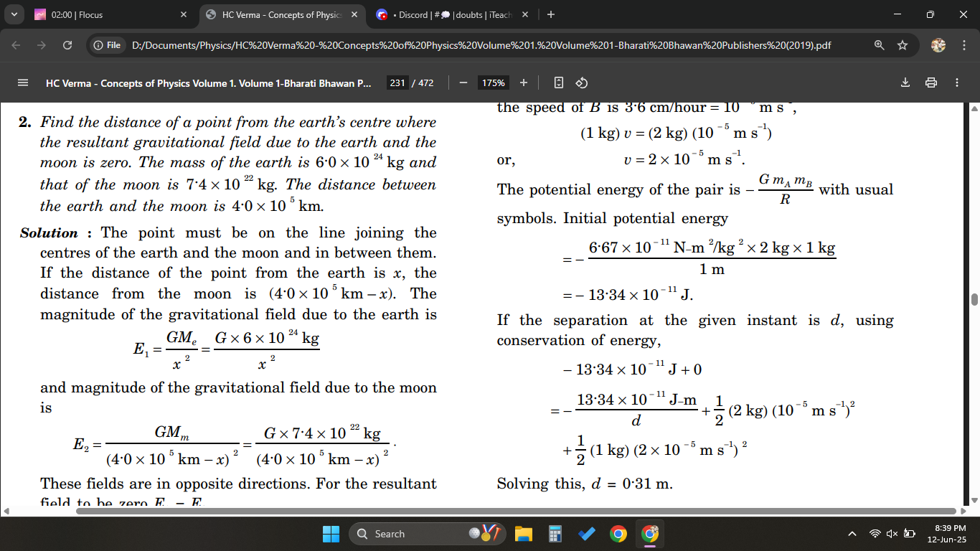Click the horizontal scrollbar left arrow

[x=5, y=511]
